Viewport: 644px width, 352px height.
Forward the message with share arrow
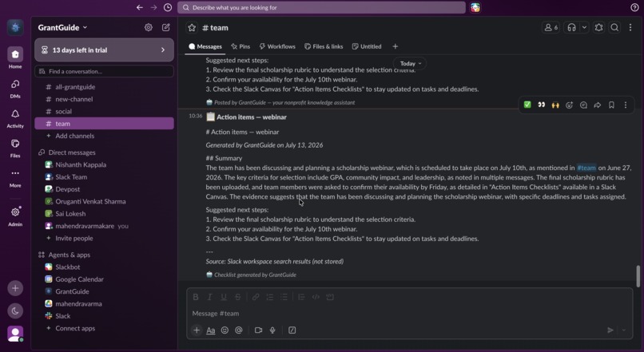(x=597, y=105)
